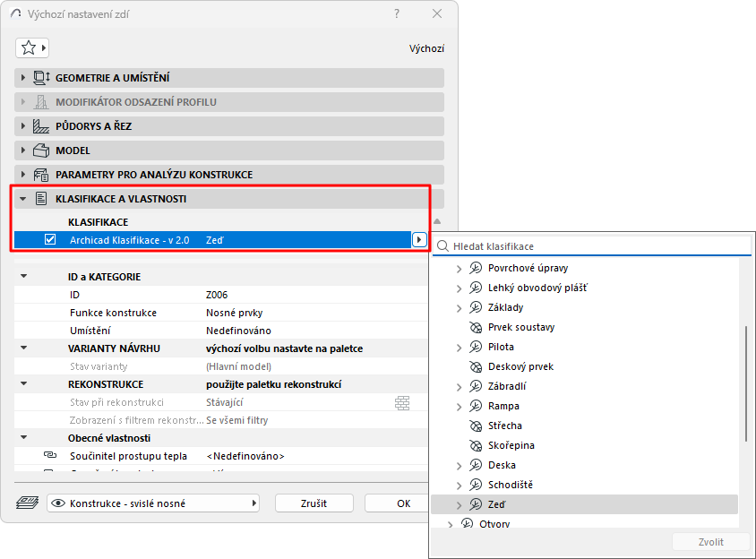The image size is (756, 559).
Task: Select Rampa in the classification list
Action: (x=503, y=406)
